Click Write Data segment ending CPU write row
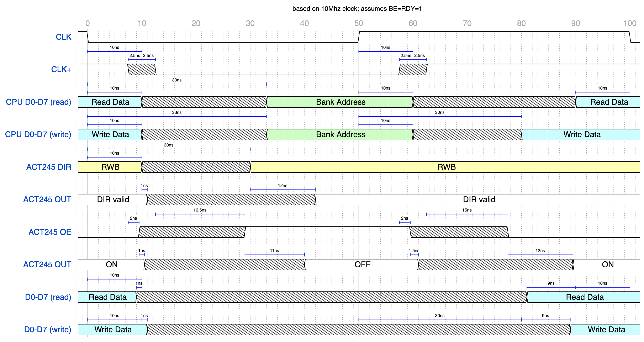This screenshot has width=644, height=342. pos(581,134)
